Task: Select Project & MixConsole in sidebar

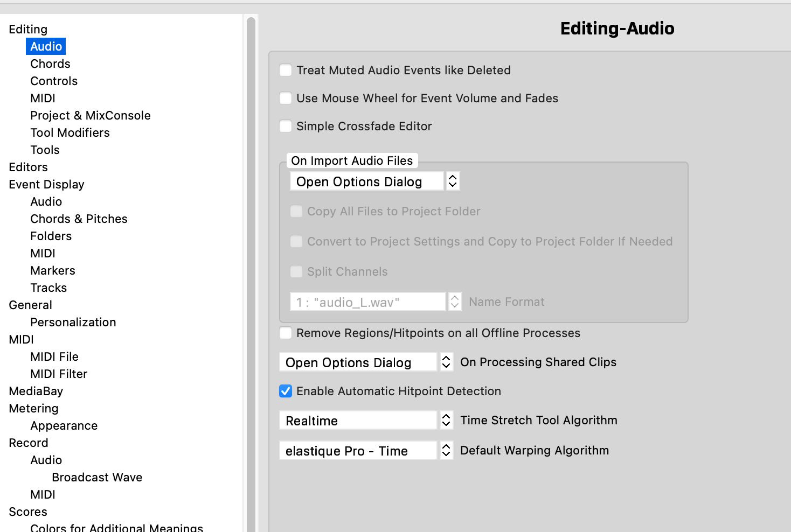Action: [x=90, y=116]
